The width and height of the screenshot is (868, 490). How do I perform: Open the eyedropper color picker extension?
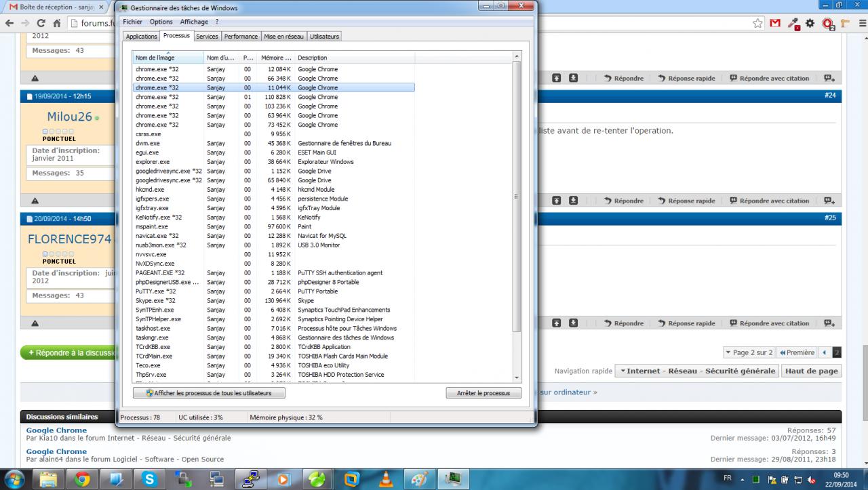pos(793,24)
